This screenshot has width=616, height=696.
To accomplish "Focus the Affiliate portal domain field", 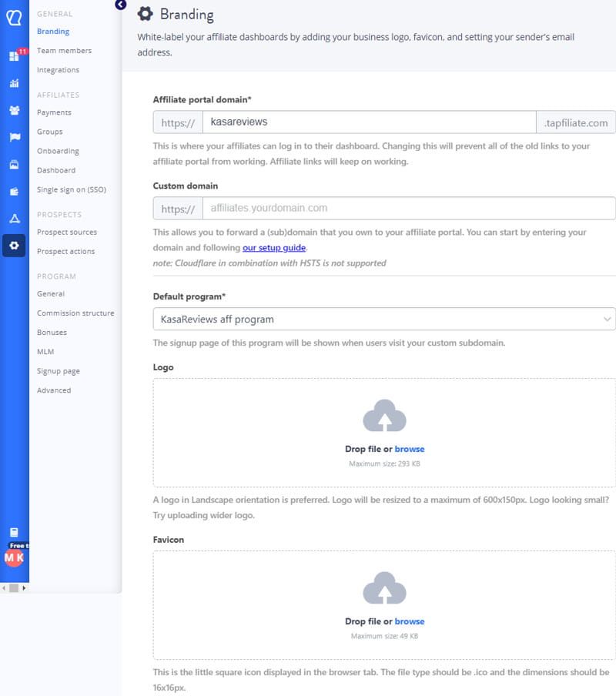I will (370, 122).
